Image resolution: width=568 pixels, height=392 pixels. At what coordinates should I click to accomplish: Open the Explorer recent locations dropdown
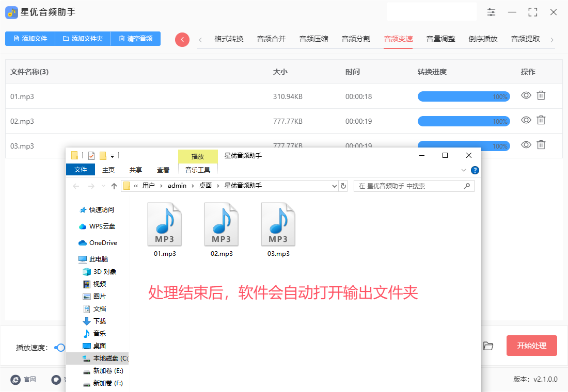pyautogui.click(x=104, y=186)
